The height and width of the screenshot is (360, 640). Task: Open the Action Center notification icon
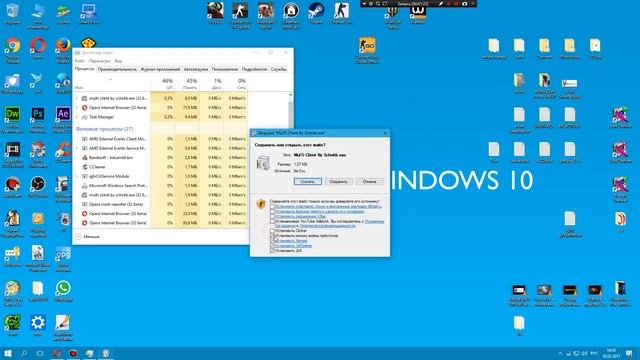pyautogui.click(x=629, y=353)
